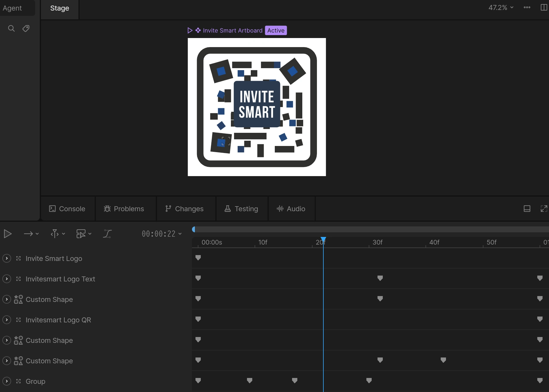Click the Invite Smart Artboard title
Viewport: 549px width, 392px height.
[x=233, y=30]
